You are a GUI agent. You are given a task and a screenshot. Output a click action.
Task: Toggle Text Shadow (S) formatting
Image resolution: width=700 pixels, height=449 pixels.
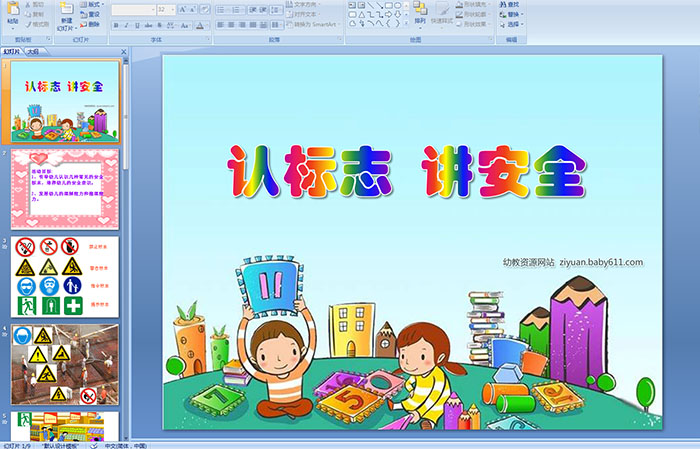tap(159, 25)
